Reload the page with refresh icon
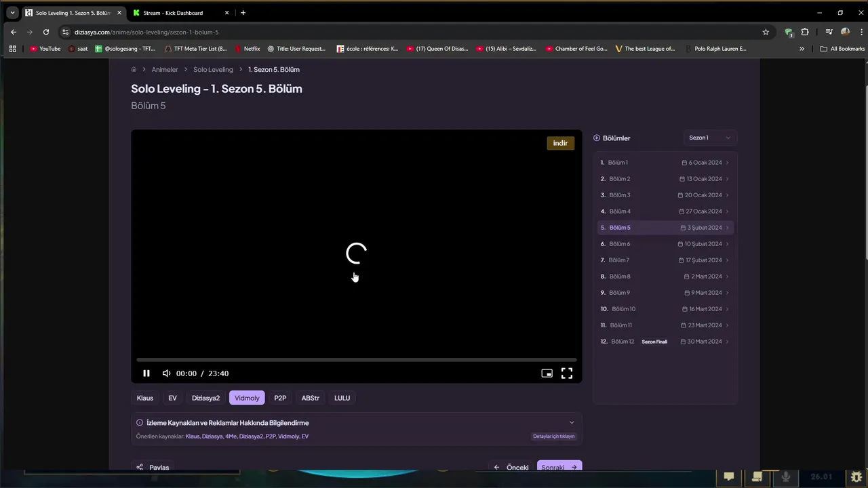The height and width of the screenshot is (488, 868). point(46,32)
